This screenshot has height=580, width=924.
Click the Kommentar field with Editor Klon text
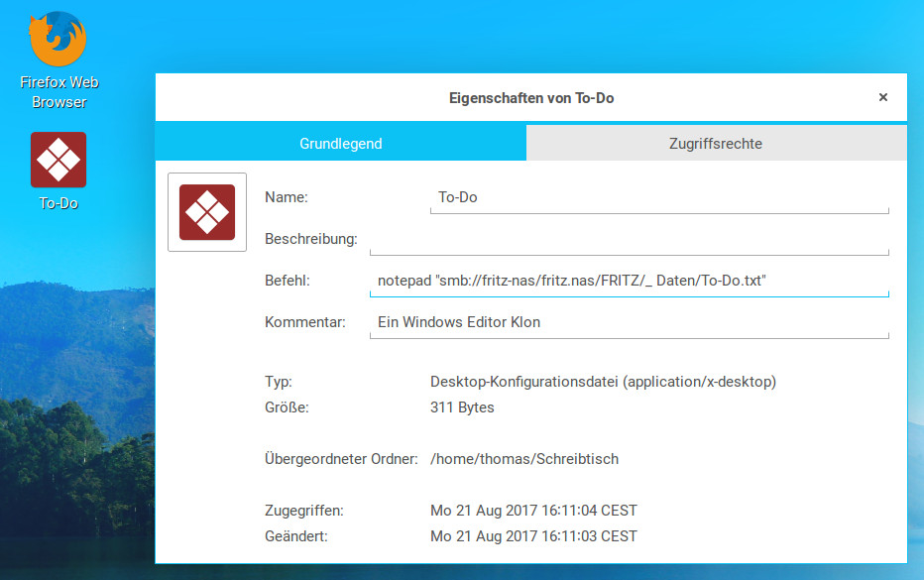click(x=629, y=322)
